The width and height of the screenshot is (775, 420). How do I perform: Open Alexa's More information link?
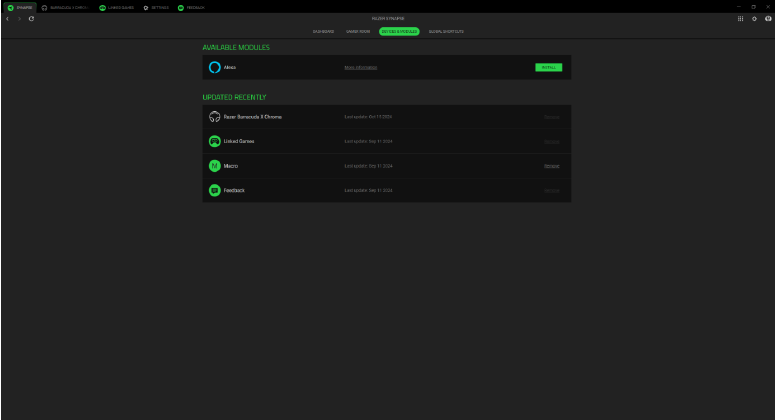pyautogui.click(x=361, y=68)
